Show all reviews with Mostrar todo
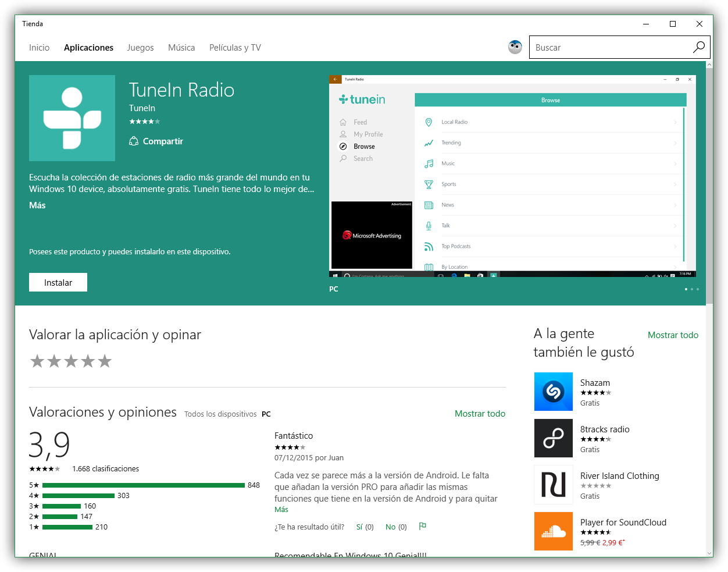This screenshot has height=572, width=728. tap(480, 414)
